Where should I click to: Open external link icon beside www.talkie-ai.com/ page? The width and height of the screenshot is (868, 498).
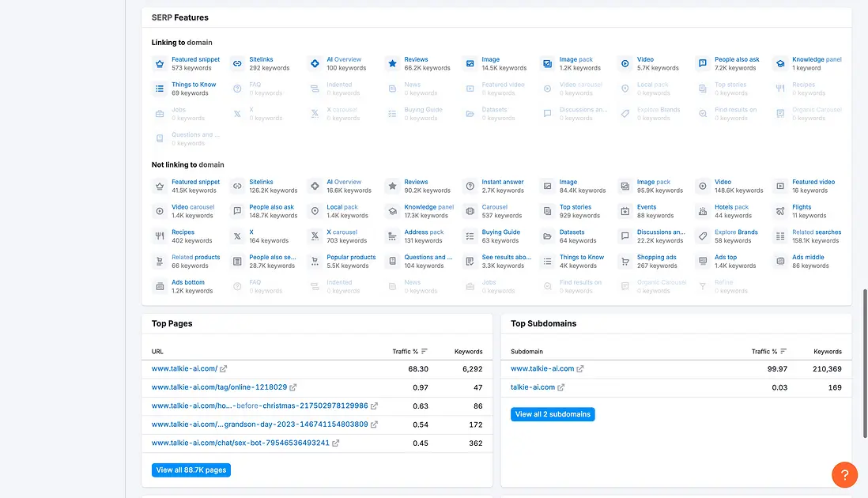[x=223, y=368]
